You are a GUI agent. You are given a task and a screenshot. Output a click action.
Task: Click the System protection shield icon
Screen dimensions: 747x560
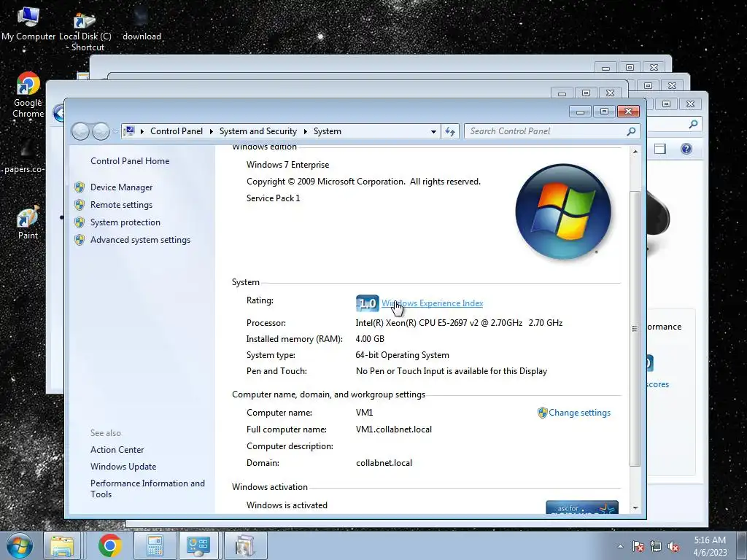tap(80, 222)
